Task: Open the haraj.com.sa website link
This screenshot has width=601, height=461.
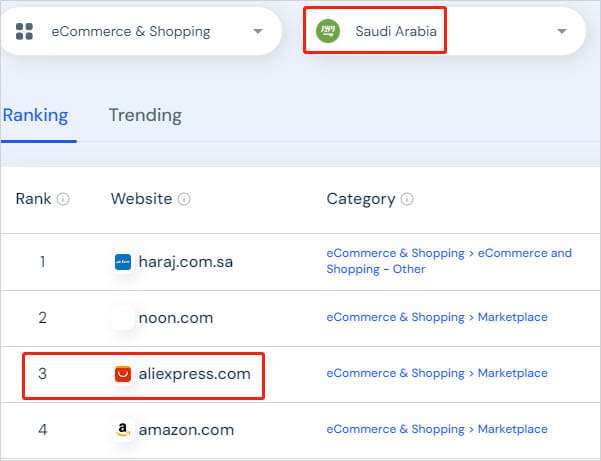Action: point(186,262)
